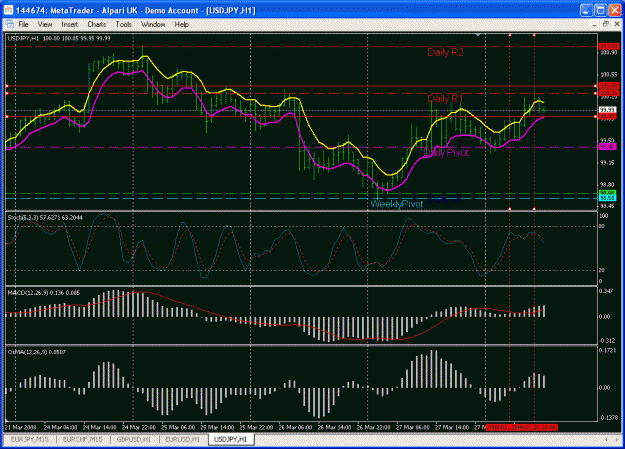Open the File menu
625x449 pixels.
click(24, 24)
